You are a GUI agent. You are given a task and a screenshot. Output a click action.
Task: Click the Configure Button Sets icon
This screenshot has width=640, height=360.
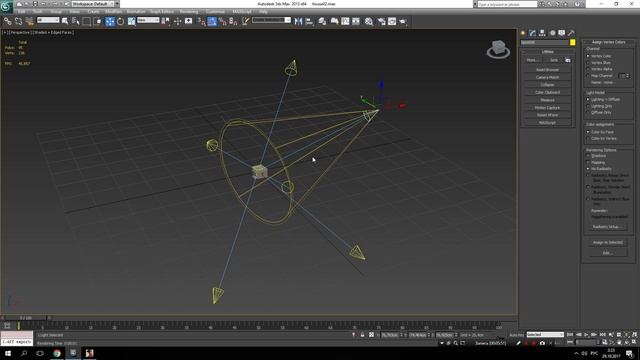point(568,60)
